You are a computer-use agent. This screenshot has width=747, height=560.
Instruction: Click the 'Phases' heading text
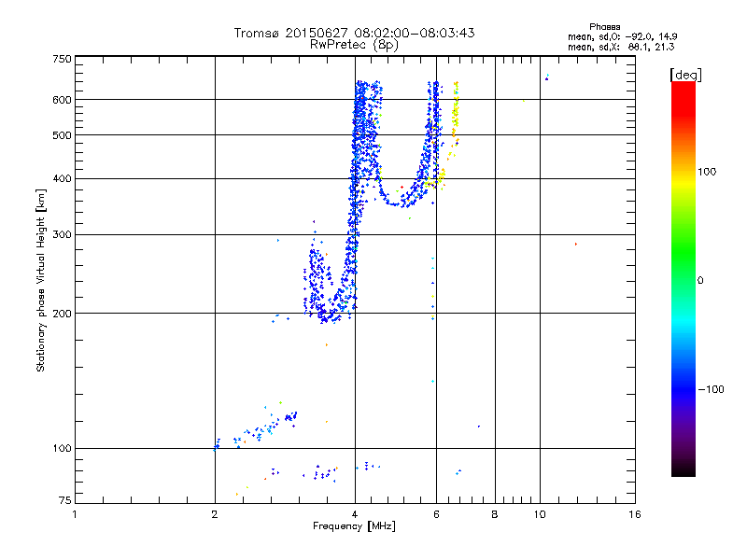[x=604, y=27]
